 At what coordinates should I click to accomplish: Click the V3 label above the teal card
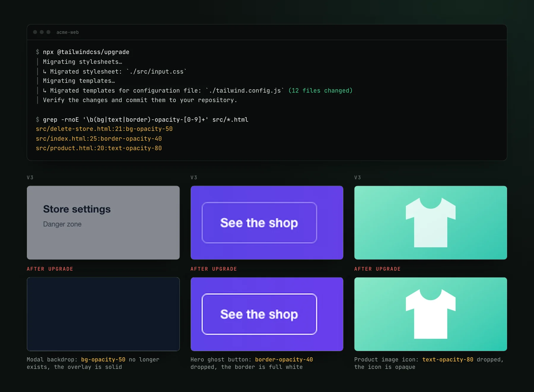pos(357,177)
